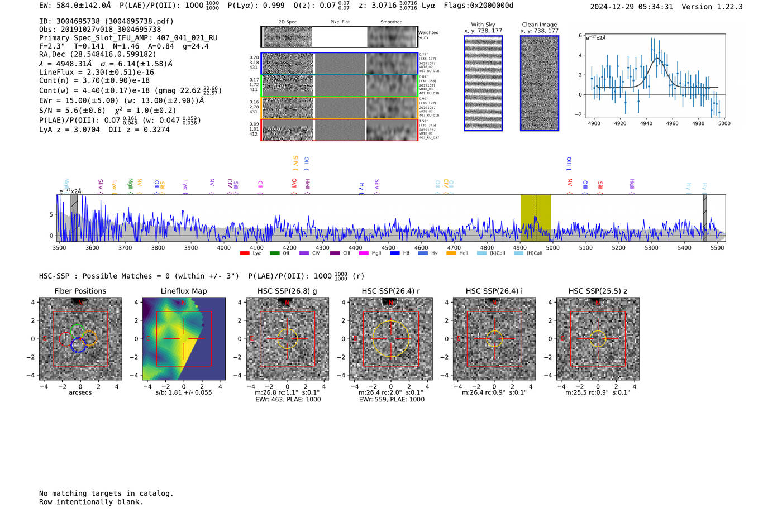Click the red SiII line label

tap(600, 187)
